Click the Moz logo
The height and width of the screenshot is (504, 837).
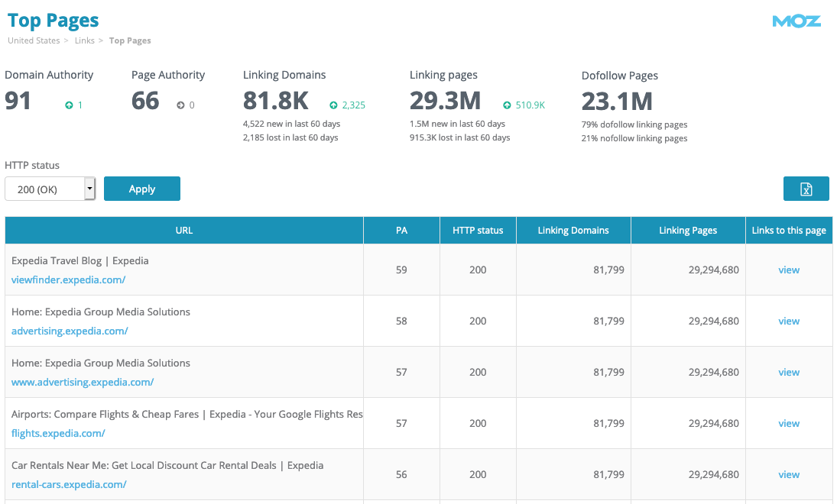click(x=797, y=21)
